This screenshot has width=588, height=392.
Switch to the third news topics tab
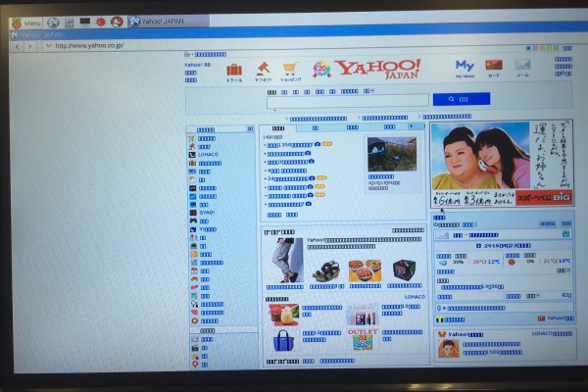(x=352, y=127)
